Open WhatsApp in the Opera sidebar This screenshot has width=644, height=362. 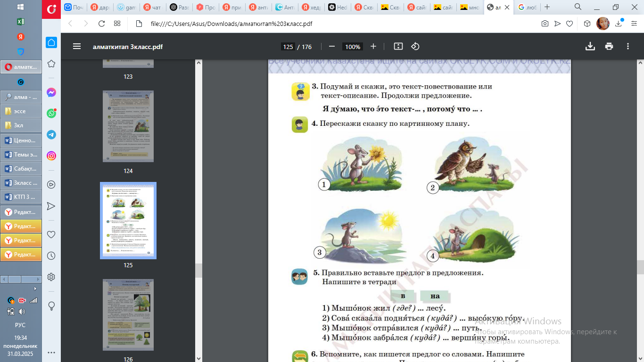(51, 114)
